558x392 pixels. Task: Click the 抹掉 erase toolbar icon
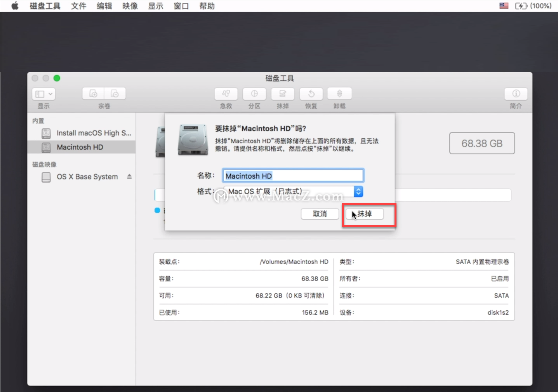tap(283, 94)
